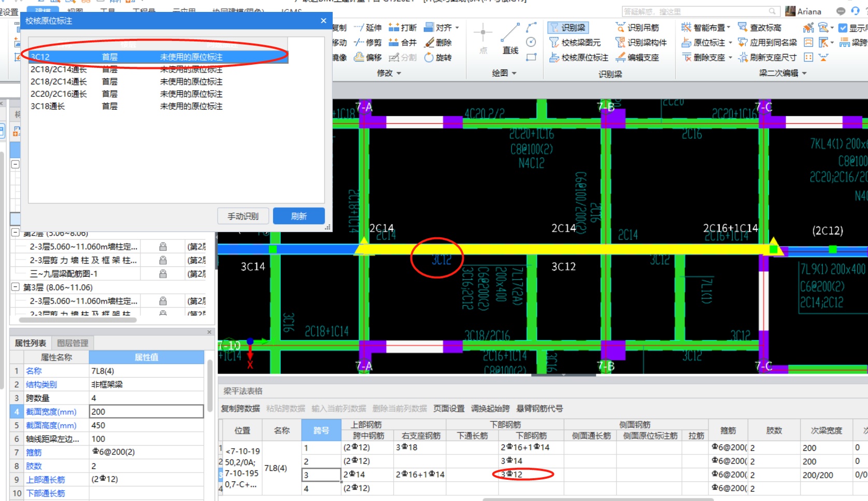Open the chat message icon near Ariana
Screen dimensions: 868x501
[x=841, y=11]
